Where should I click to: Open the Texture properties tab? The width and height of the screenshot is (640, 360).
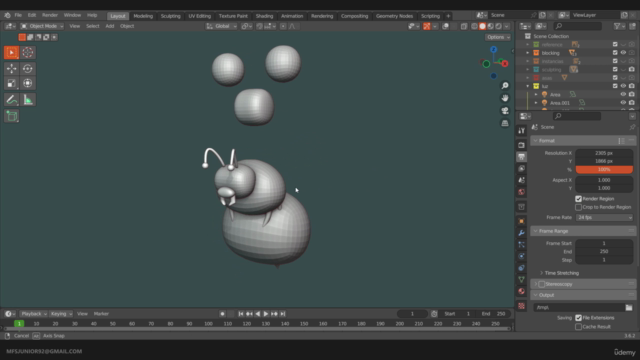pyautogui.click(x=521, y=306)
